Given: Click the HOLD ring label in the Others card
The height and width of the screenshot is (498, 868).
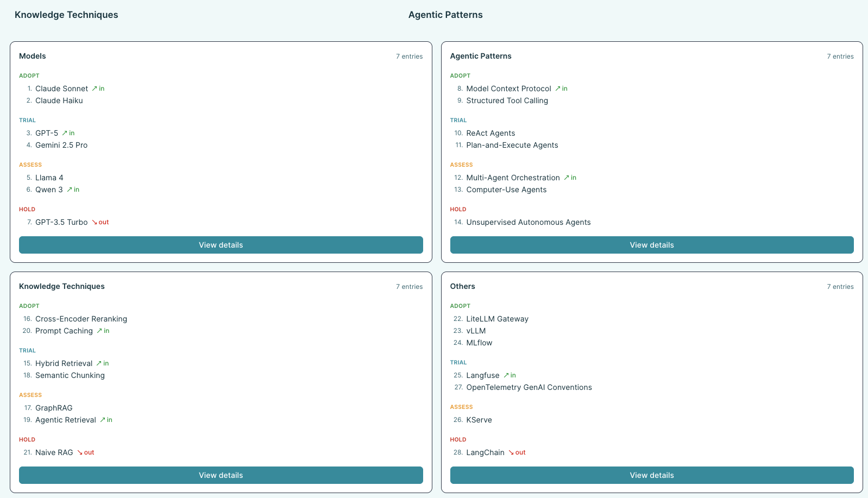Looking at the screenshot, I should pyautogui.click(x=458, y=439).
